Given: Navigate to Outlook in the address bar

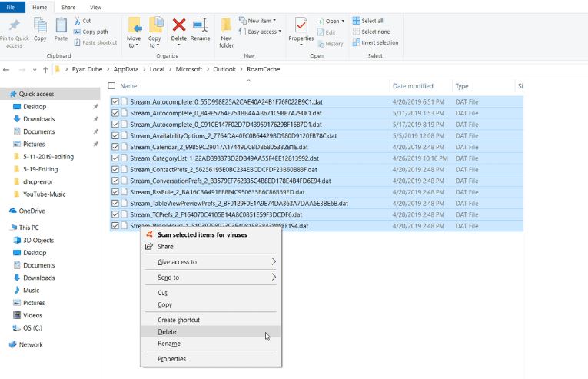Looking at the screenshot, I should (x=224, y=69).
